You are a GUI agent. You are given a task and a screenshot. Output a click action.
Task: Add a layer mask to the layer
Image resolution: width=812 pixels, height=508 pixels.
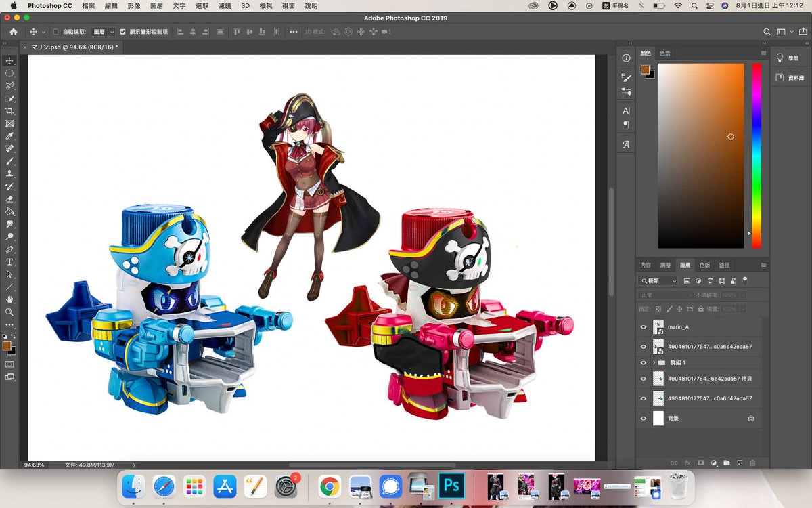(700, 463)
